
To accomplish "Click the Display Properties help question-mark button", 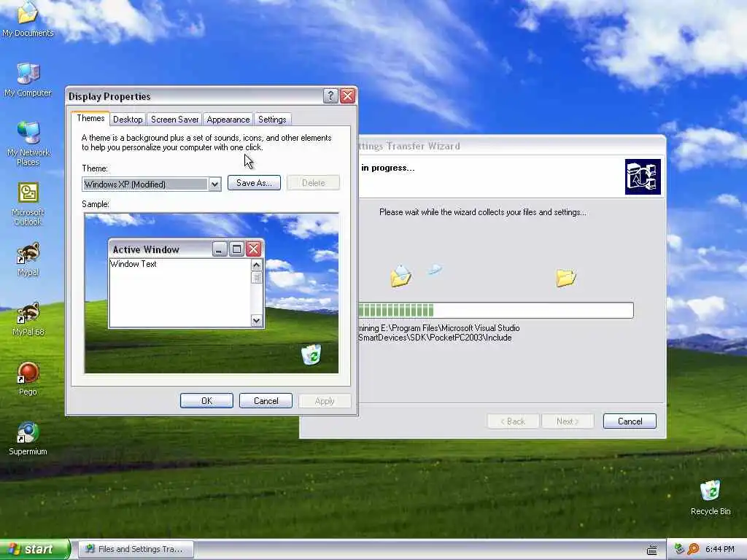I will (330, 96).
